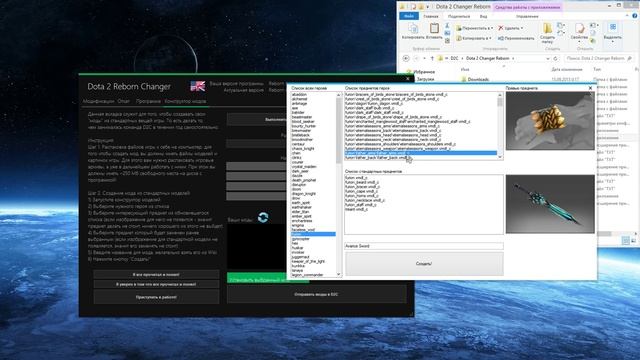The image size is (640, 360).
Task: Select 'furion_beard.vmdl_c' standard item
Action: click(x=362, y=182)
